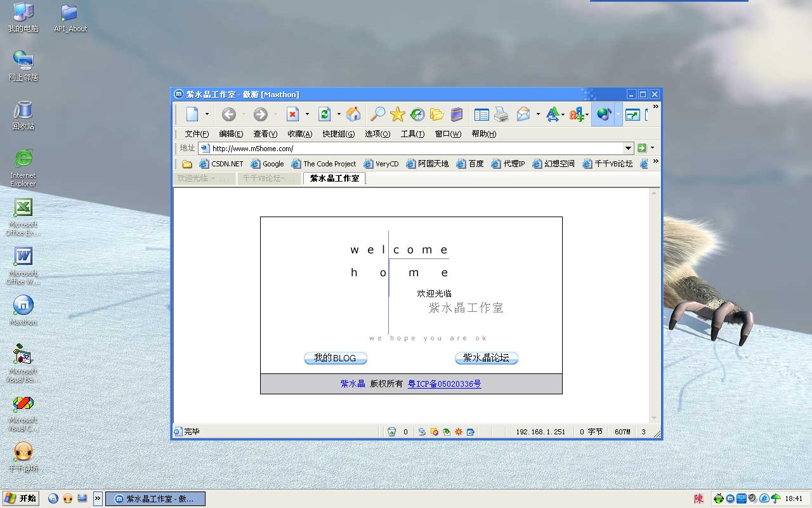Click the 607M memory status bar entry

[x=622, y=432]
